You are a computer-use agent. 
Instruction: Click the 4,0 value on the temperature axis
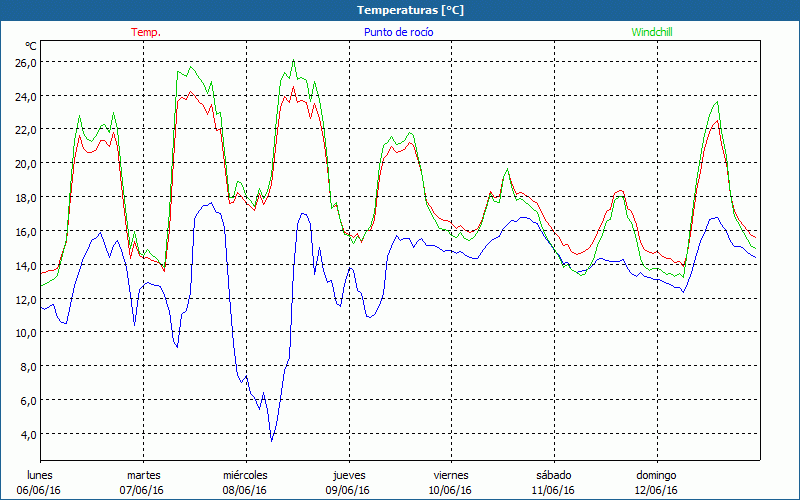25,434
